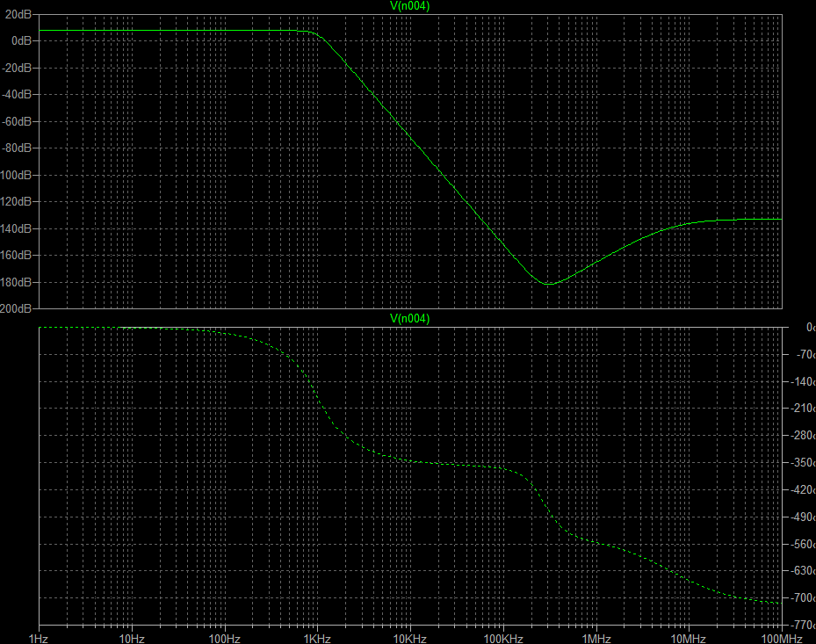
Task: Click the V(n004) label above the phase plot
Action: 409,319
